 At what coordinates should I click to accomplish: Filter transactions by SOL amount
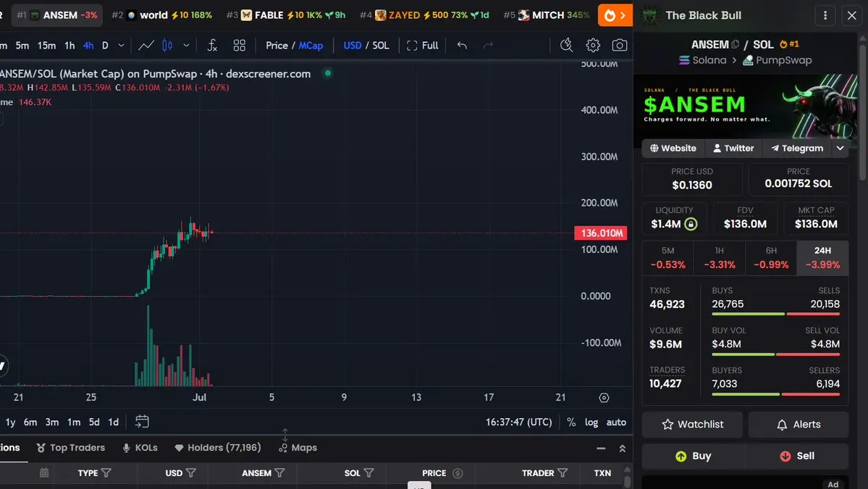(368, 473)
